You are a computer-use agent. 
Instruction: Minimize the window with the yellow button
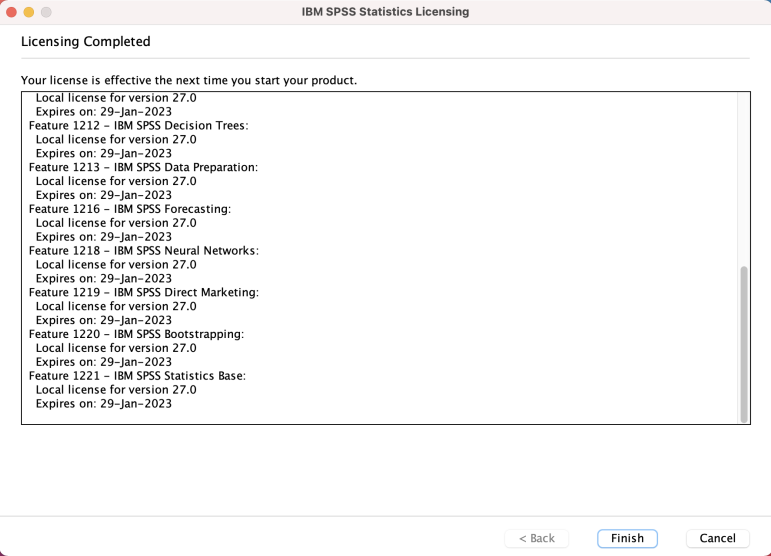coord(29,12)
